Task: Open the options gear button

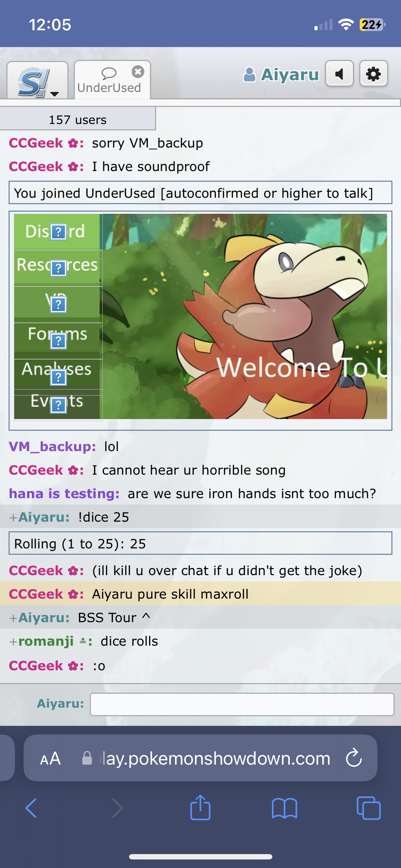Action: (x=374, y=74)
